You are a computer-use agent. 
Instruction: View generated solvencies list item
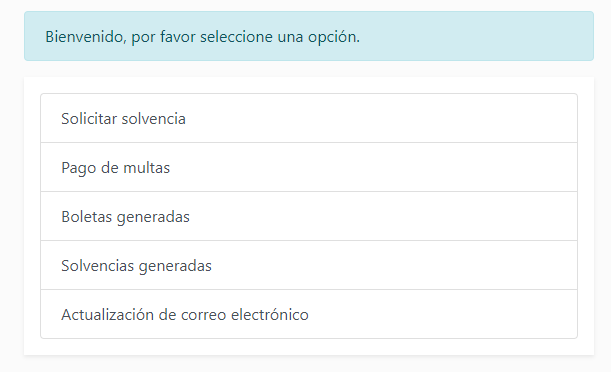309,265
